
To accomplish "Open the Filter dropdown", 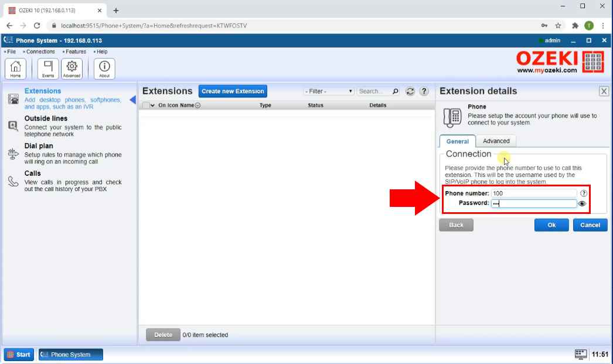I will pyautogui.click(x=329, y=91).
